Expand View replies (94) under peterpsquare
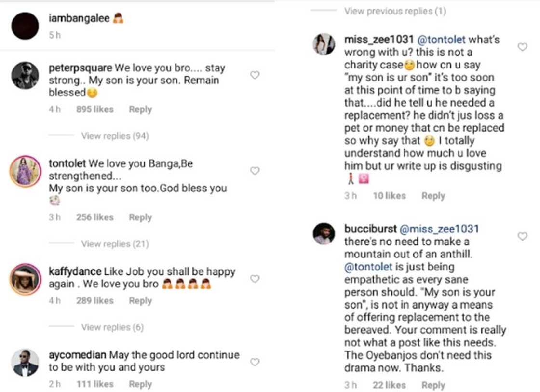Viewport: 540px width, 392px height. [115, 136]
